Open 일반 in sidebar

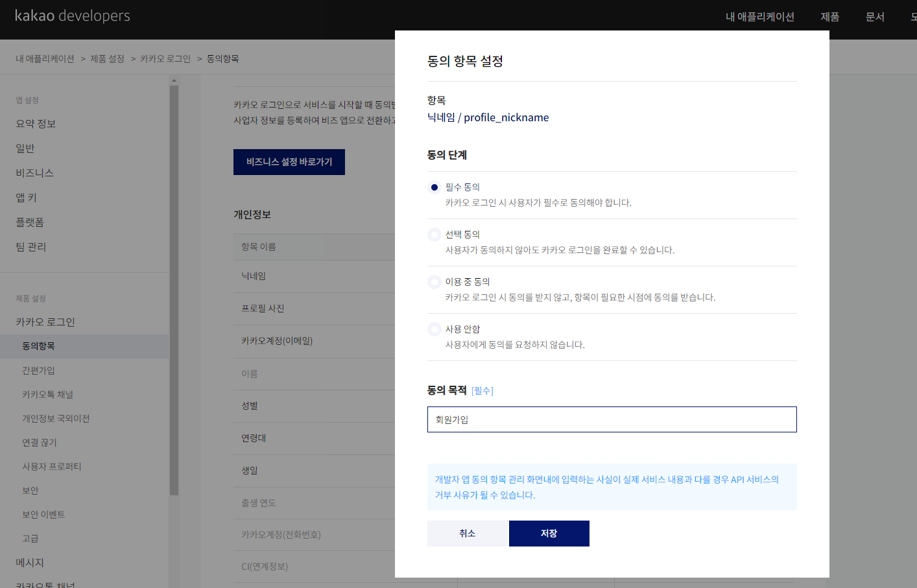[25, 148]
